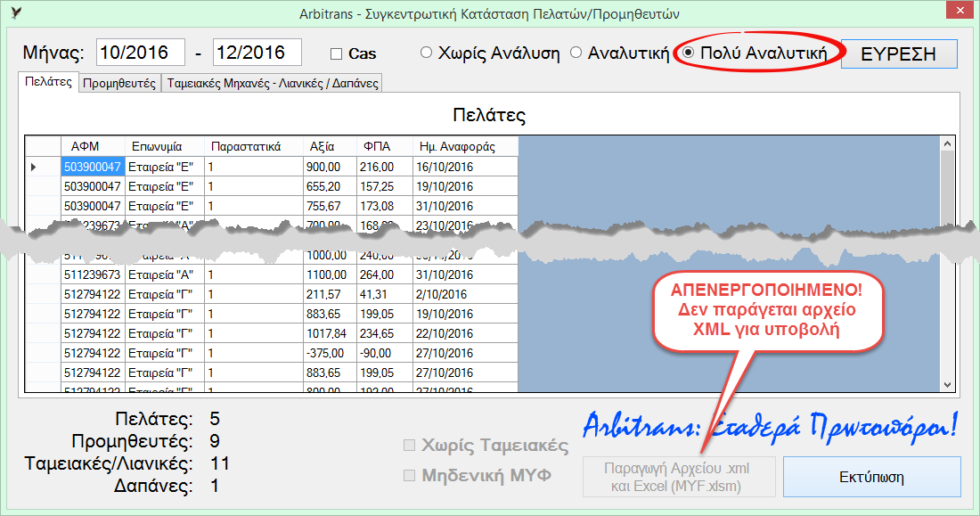Click the end month field 12/2016
This screenshot has width=980, height=516.
click(257, 53)
